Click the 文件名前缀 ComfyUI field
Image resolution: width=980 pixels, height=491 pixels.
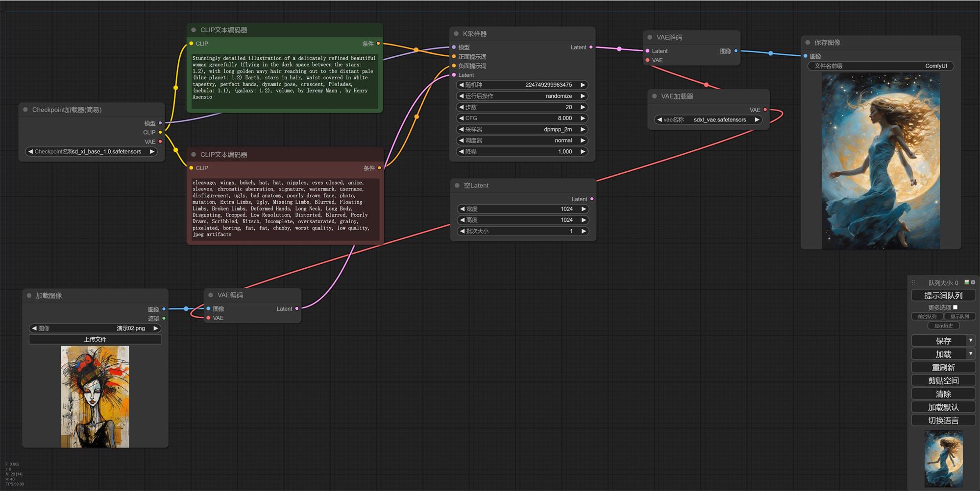[881, 66]
